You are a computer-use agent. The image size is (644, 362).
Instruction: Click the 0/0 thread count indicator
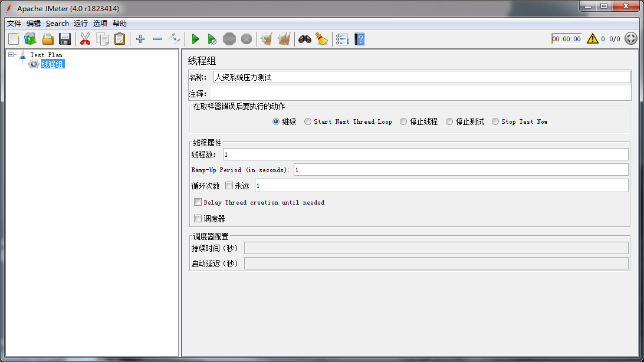tap(615, 38)
